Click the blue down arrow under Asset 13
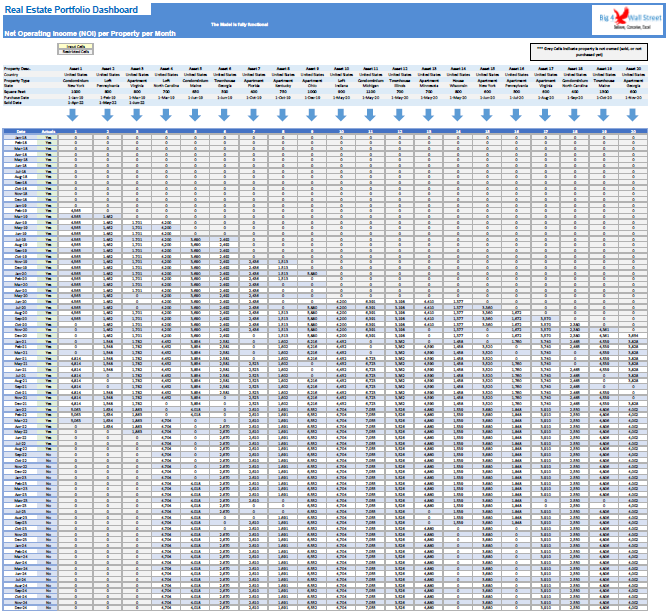 [x=429, y=115]
